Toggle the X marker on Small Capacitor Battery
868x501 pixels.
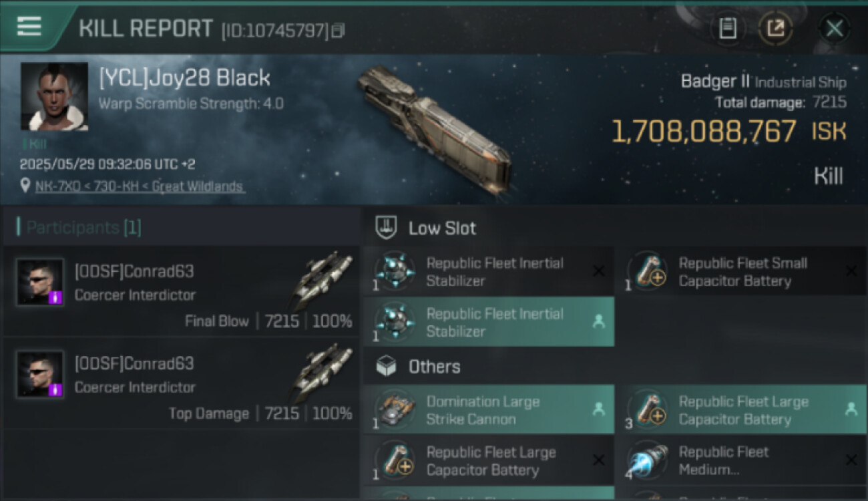pos(851,271)
